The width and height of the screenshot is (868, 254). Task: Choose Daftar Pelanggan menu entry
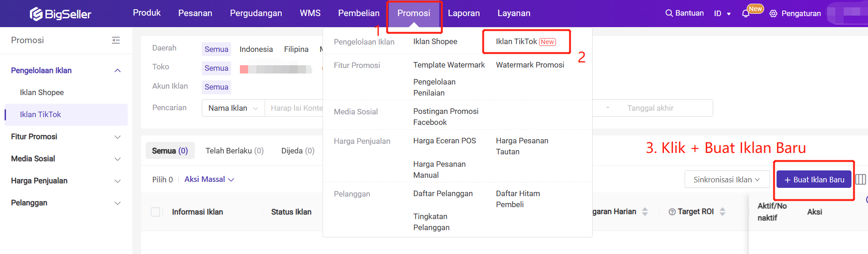(x=443, y=193)
